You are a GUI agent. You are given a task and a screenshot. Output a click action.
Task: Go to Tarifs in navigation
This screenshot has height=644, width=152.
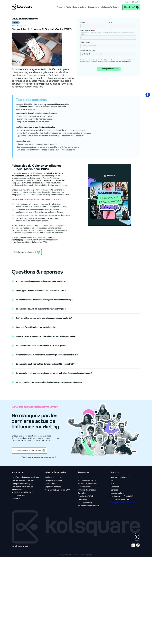point(69,7)
